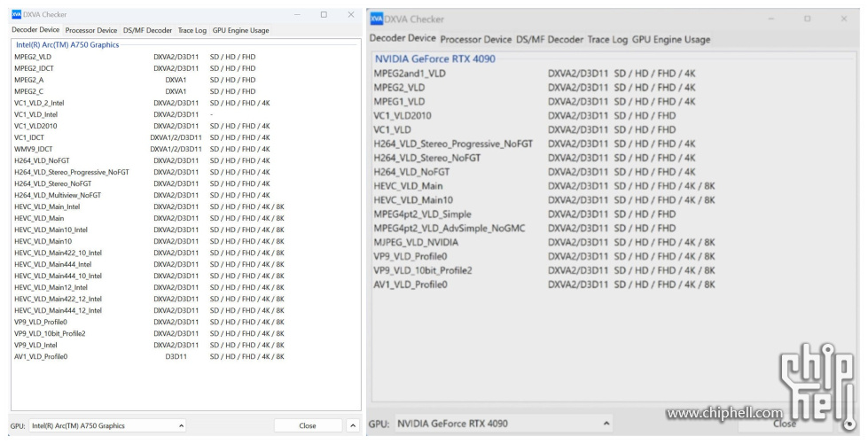
Task: Click DXVA Checker app icon in Arc A750 window
Action: click(x=17, y=14)
